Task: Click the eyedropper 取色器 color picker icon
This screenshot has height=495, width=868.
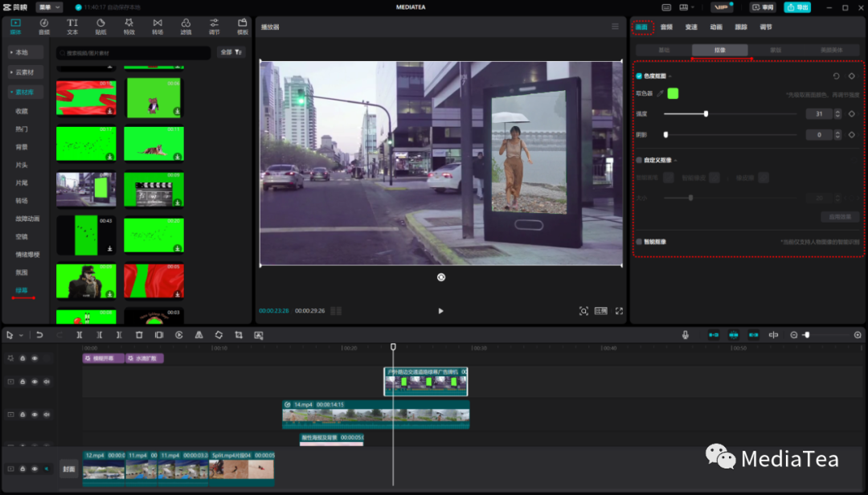Action: [x=660, y=93]
